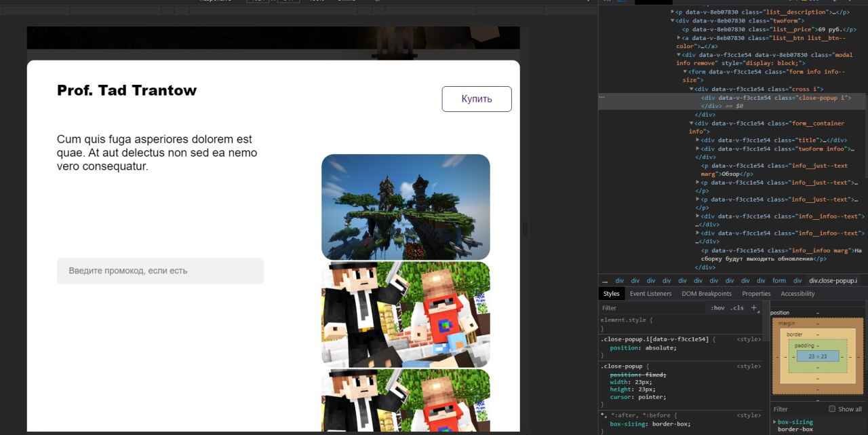Screen dimensions: 868x435
Task: Expand box-sizing in computed styles
Action: (x=774, y=422)
